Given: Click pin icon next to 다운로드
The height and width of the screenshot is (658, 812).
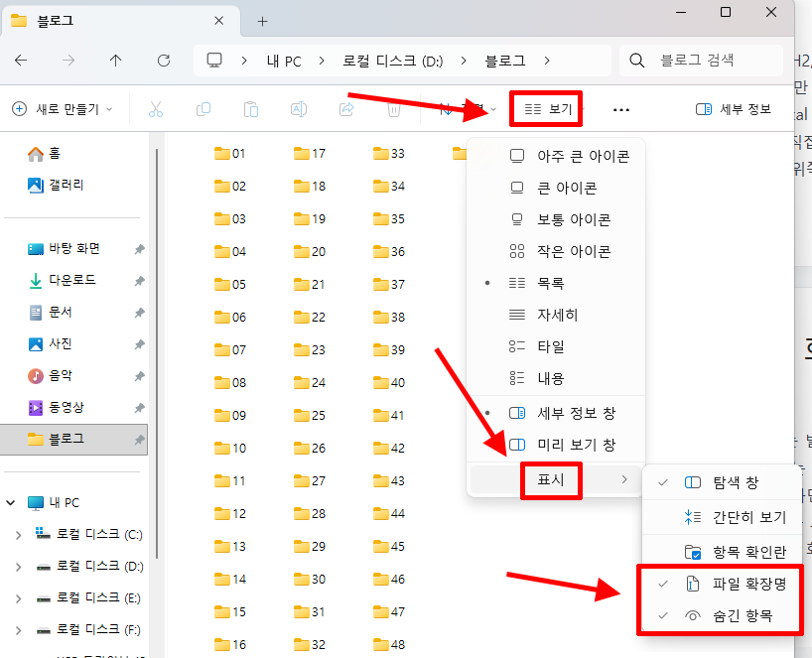Looking at the screenshot, I should click(139, 281).
